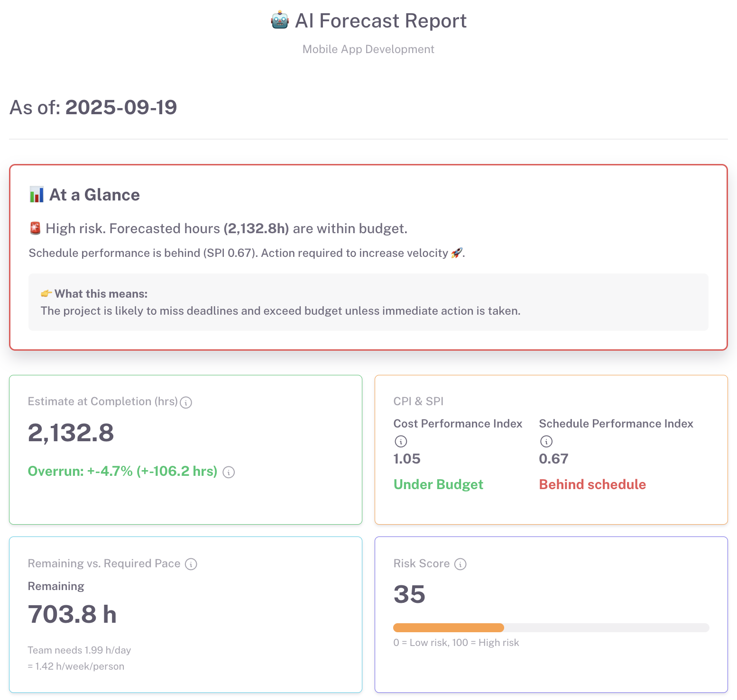Click the red Behind schedule status

coord(592,484)
